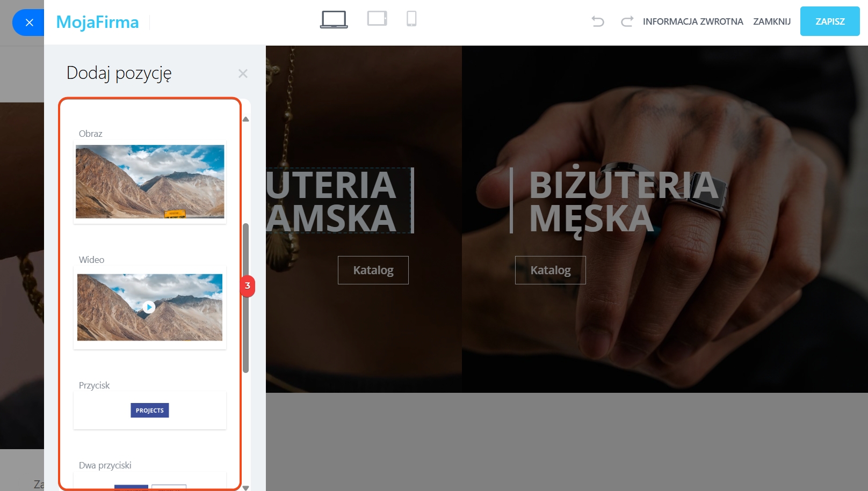The width and height of the screenshot is (868, 491).
Task: Close the Dodaj pozycję panel
Action: click(x=243, y=74)
